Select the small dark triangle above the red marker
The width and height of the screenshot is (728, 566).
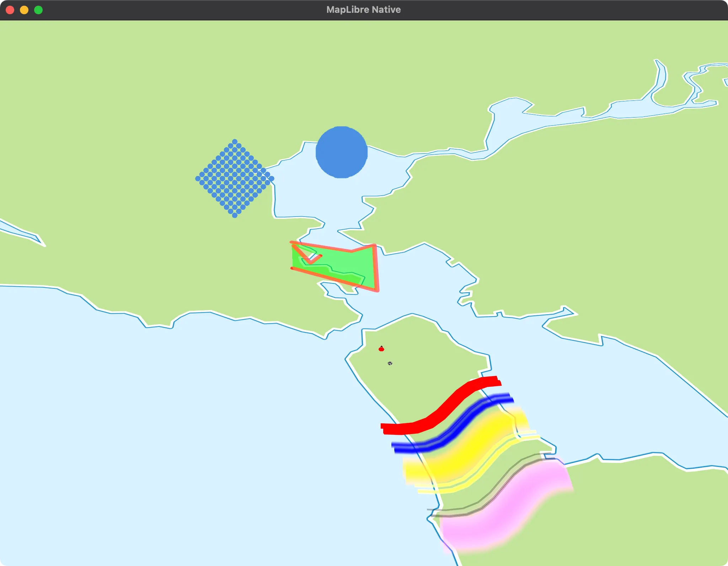tap(381, 346)
